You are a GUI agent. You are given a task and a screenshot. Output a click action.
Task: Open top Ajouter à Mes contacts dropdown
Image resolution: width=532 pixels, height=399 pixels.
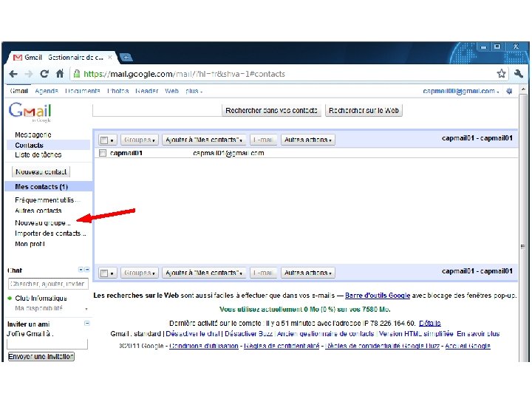pyautogui.click(x=204, y=140)
